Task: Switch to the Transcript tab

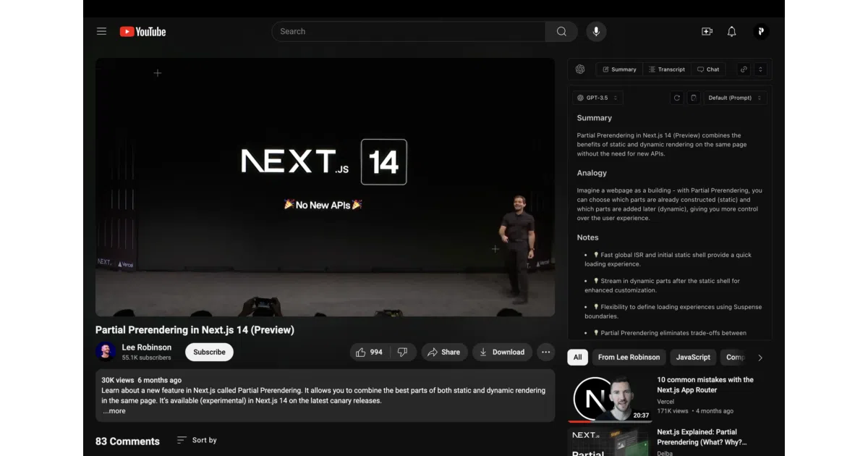Action: [666, 69]
